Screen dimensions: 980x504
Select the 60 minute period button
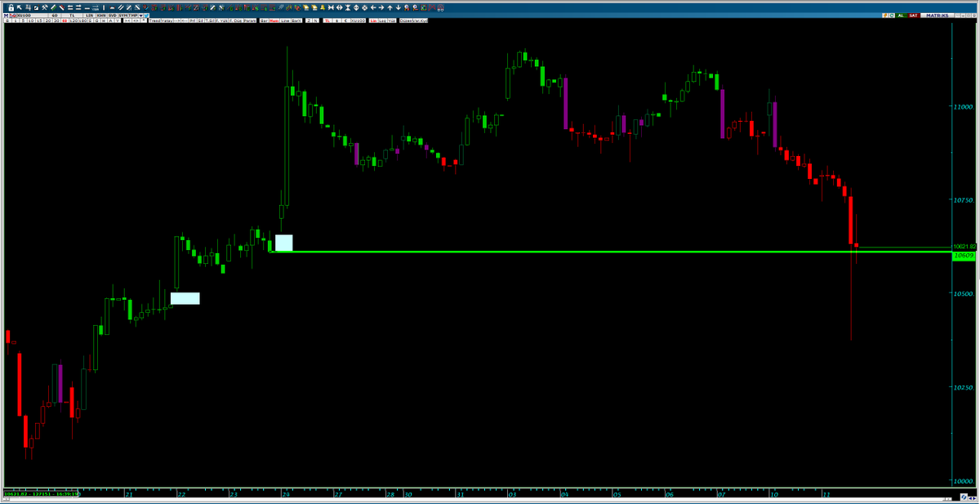[65, 20]
